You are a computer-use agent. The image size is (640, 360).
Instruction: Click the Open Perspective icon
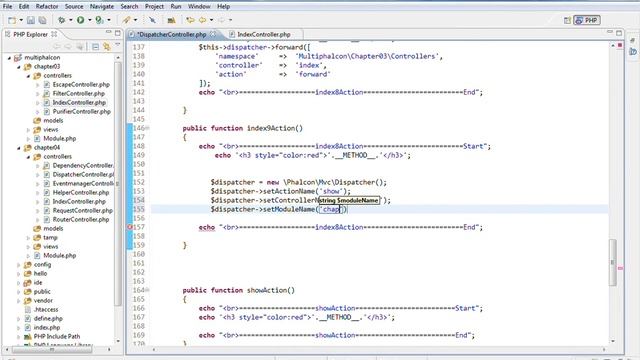point(567,20)
